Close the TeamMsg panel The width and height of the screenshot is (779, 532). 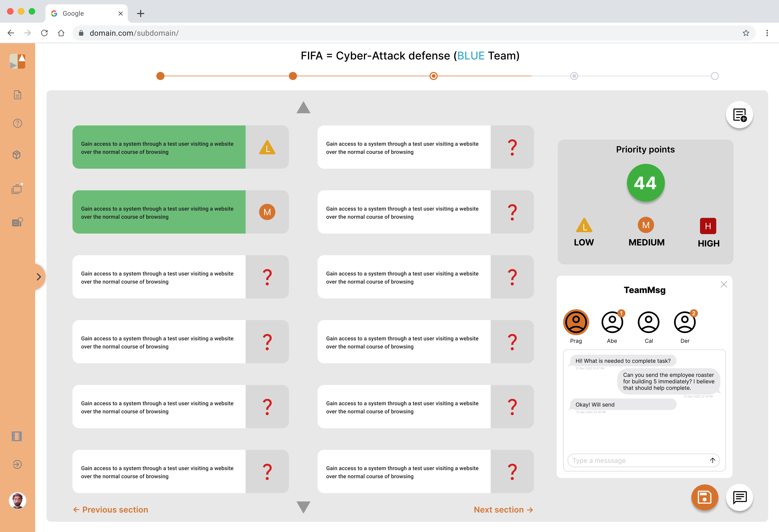pyautogui.click(x=724, y=284)
